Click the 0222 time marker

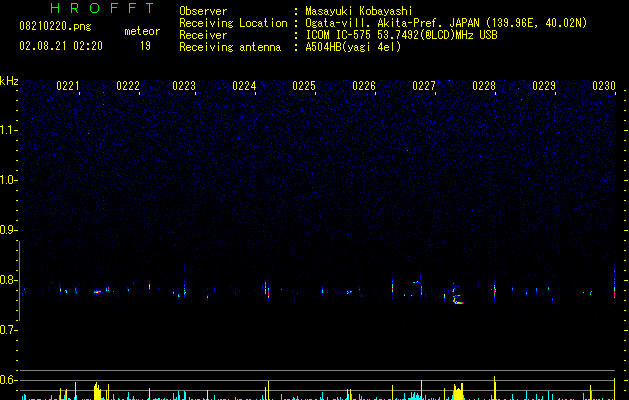(x=128, y=86)
